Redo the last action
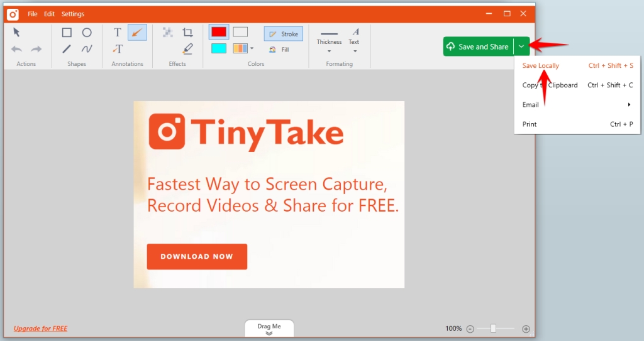The width and height of the screenshot is (644, 341). [x=36, y=49]
